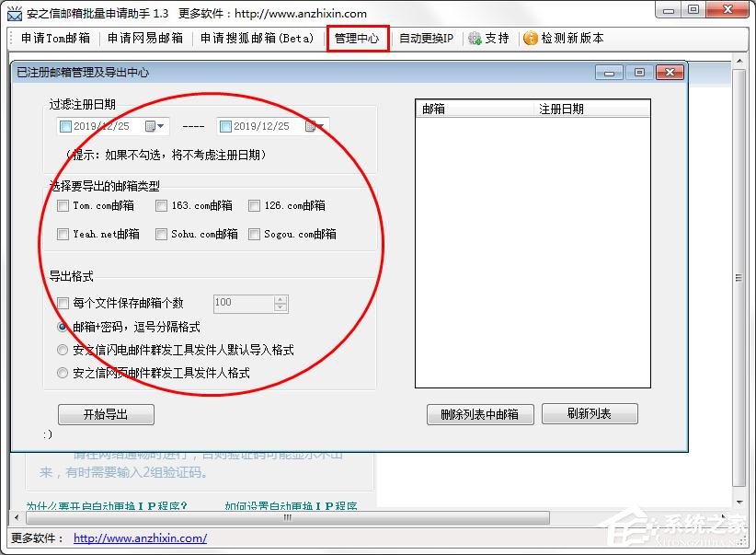Expand the end date dropdown arrow
Screen dimensions: 756x555
[323, 126]
